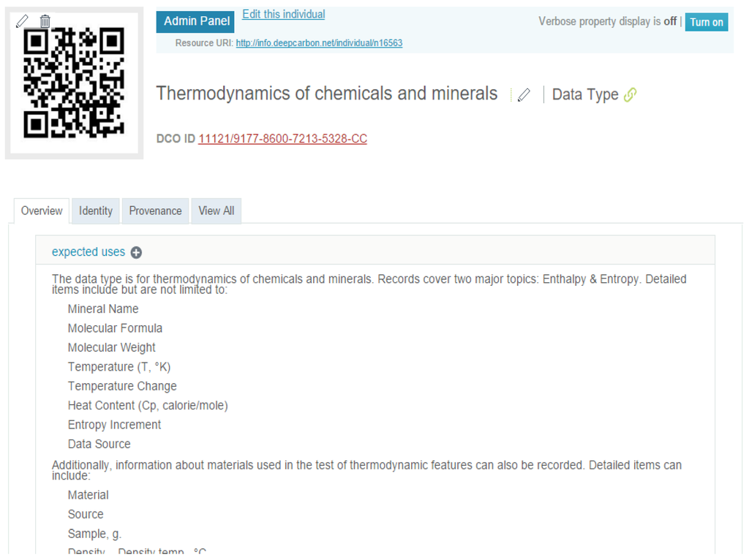Click the QR code image
This screenshot has width=749, height=560.
click(73, 83)
